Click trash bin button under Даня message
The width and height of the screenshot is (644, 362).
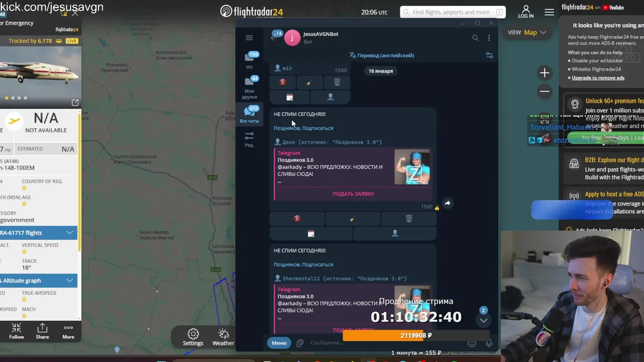[409, 219]
